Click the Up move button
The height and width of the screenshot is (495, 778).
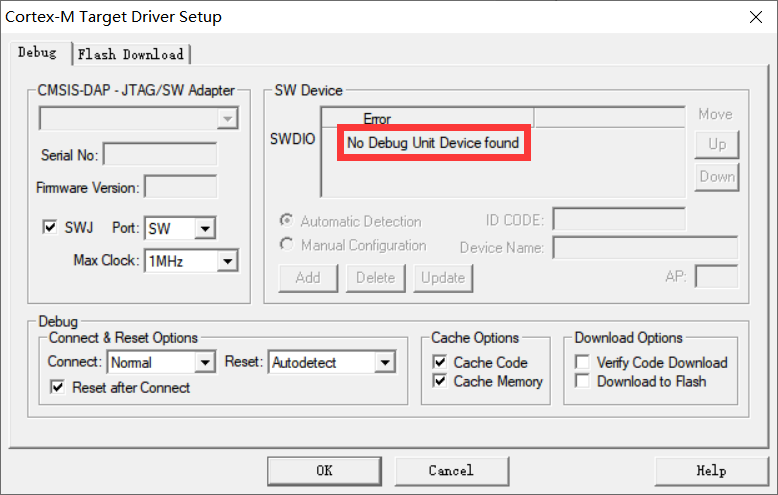click(x=717, y=144)
